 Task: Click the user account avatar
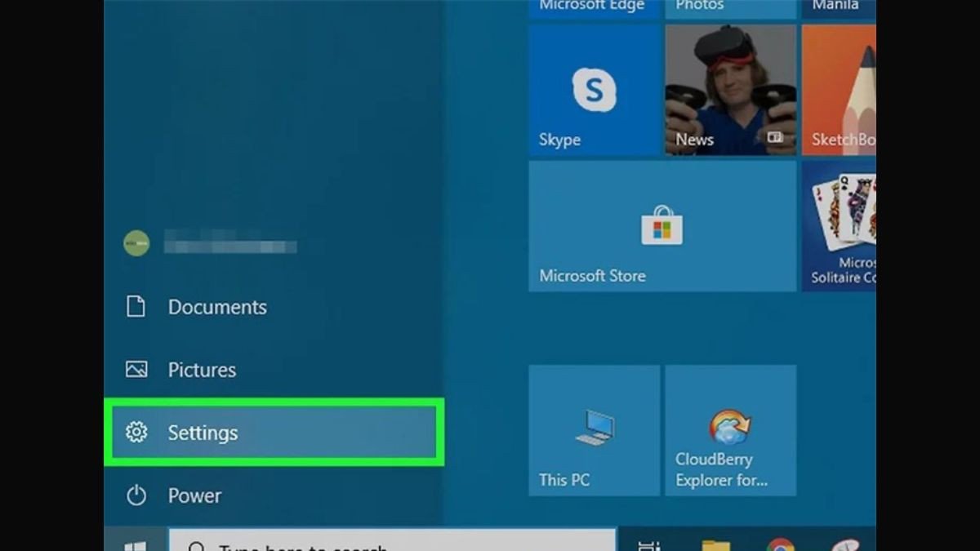[x=136, y=242]
